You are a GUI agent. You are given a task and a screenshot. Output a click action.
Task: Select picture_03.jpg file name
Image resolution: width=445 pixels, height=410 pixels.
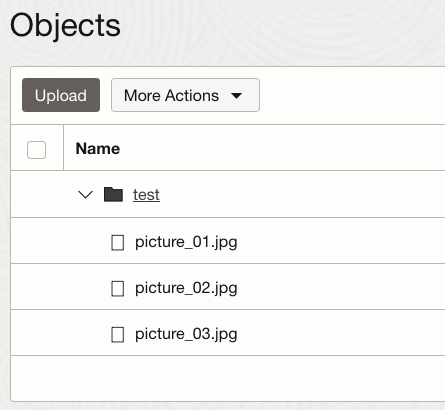tap(186, 334)
